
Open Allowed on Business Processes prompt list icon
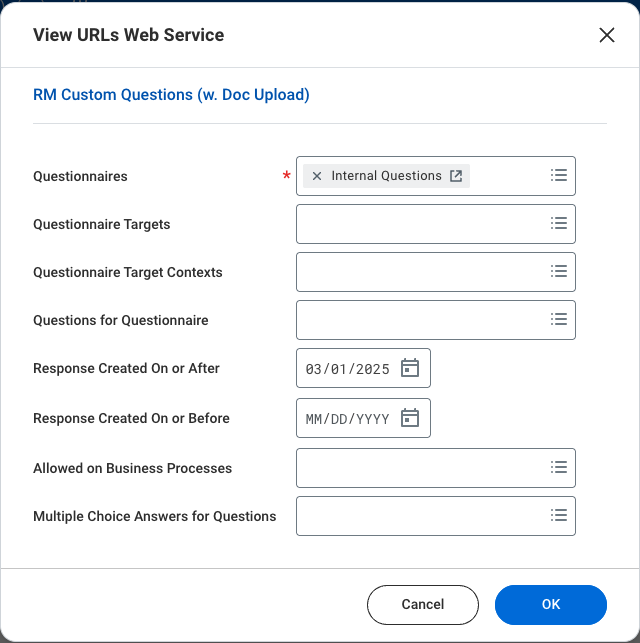[559, 467]
